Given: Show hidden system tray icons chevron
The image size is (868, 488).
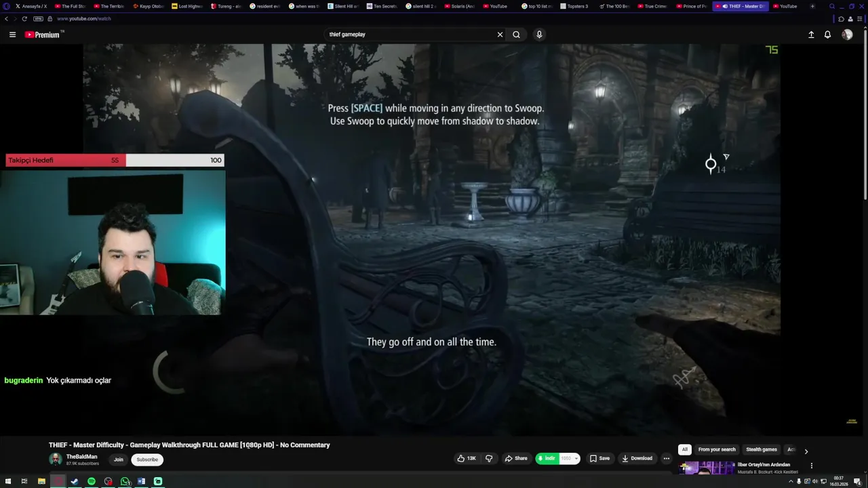Looking at the screenshot, I should point(791,481).
